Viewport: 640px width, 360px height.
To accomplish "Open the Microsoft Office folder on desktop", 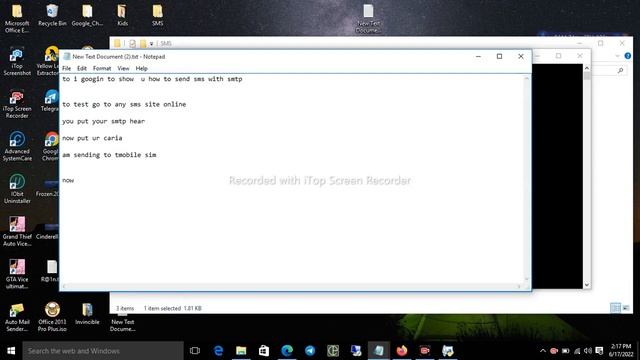I will pos(17,18).
